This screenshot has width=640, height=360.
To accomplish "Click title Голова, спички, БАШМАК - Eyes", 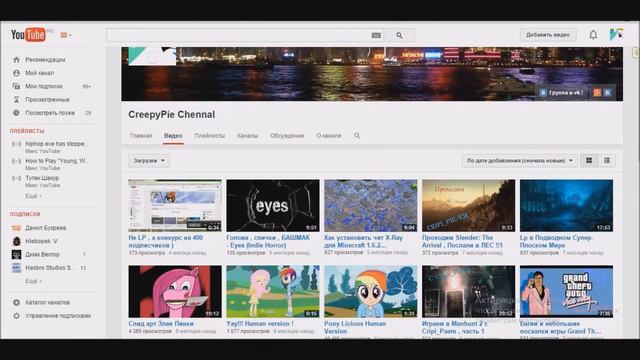I will (x=268, y=241).
